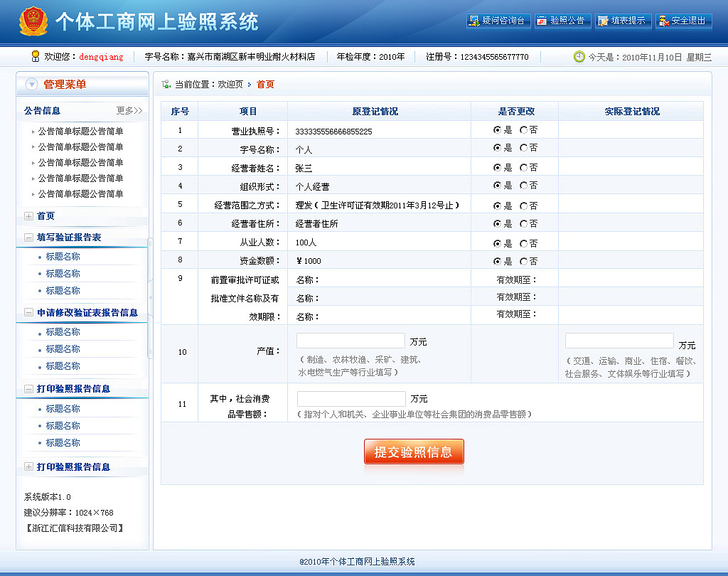Select 申请修改验证表报告信息 menu heading
The width and height of the screenshot is (728, 576).
click(x=87, y=313)
